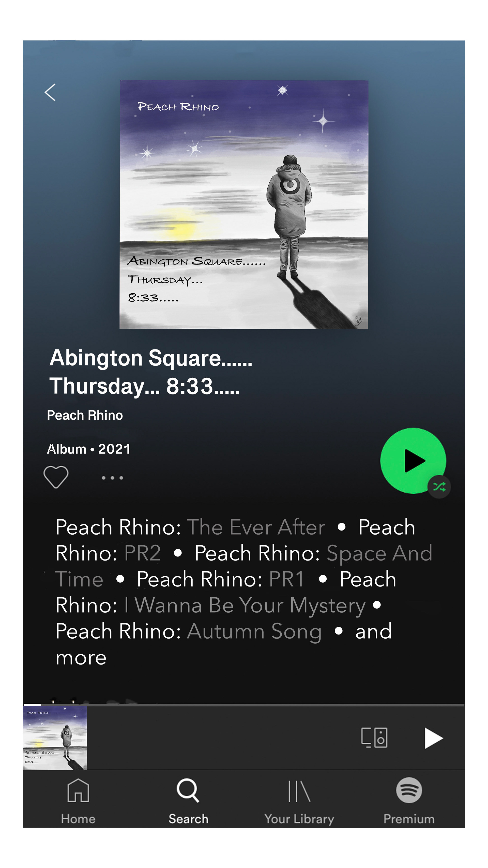Open the devices available icon
This screenshot has width=488, height=868.
click(374, 738)
